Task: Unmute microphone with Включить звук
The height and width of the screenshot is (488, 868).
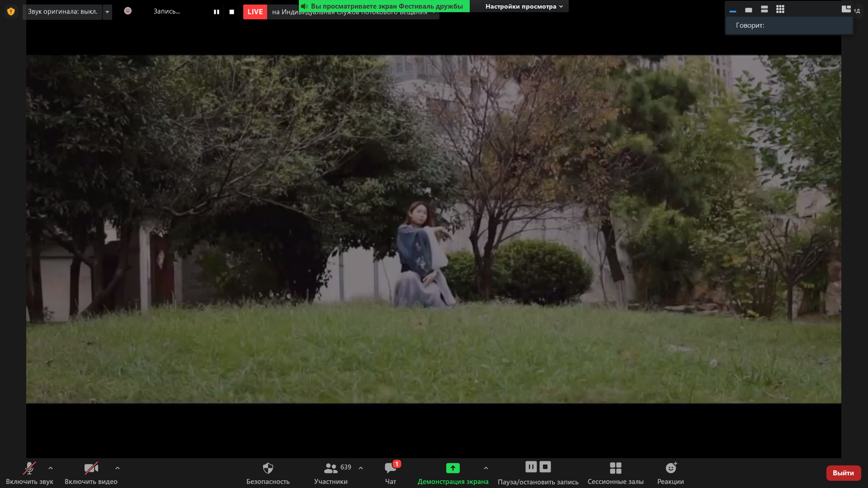Action: [x=29, y=473]
